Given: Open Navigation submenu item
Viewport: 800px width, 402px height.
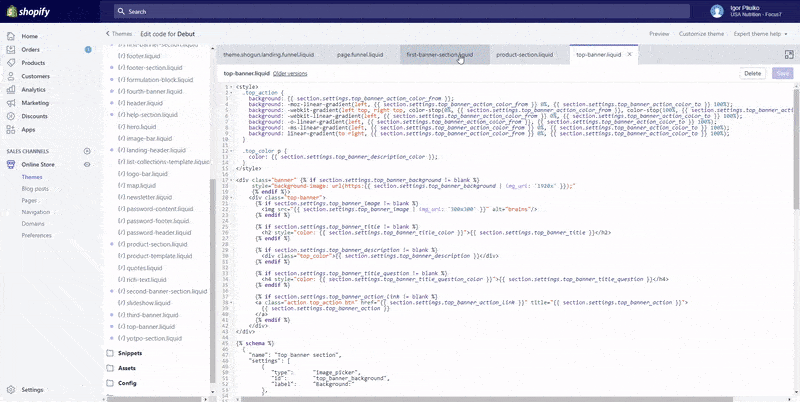Looking at the screenshot, I should 36,212.
